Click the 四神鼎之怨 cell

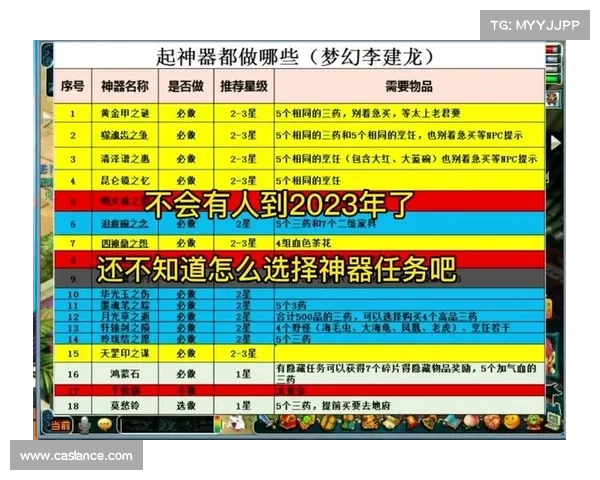tap(125, 243)
